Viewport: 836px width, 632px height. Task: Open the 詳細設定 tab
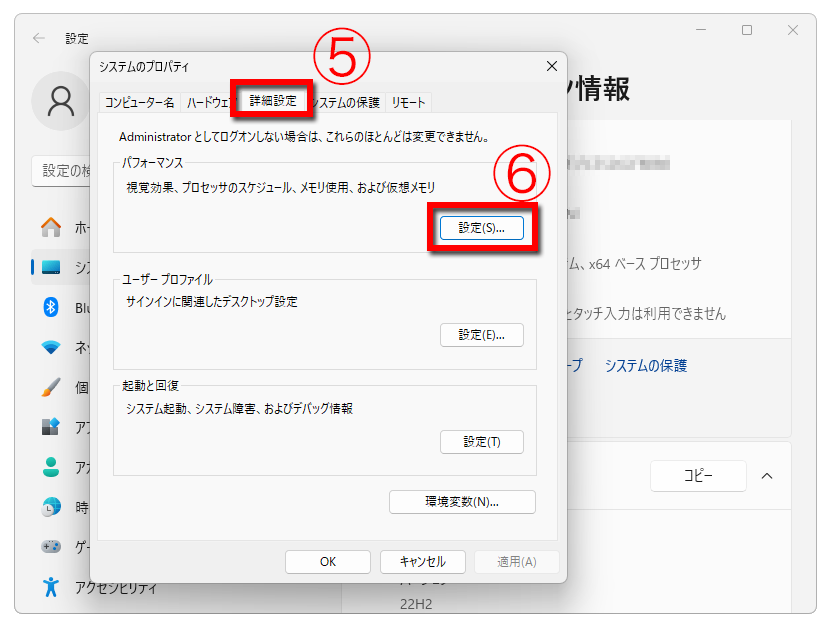(x=272, y=101)
